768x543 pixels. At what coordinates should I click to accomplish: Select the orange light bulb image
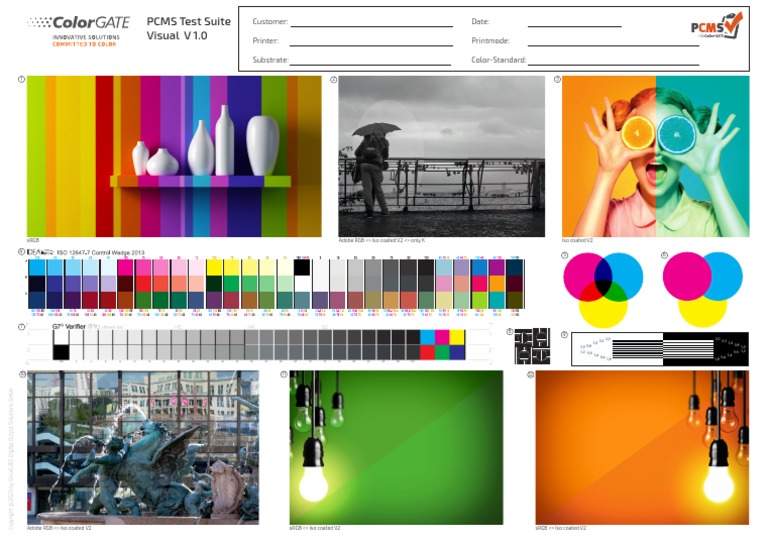click(641, 446)
